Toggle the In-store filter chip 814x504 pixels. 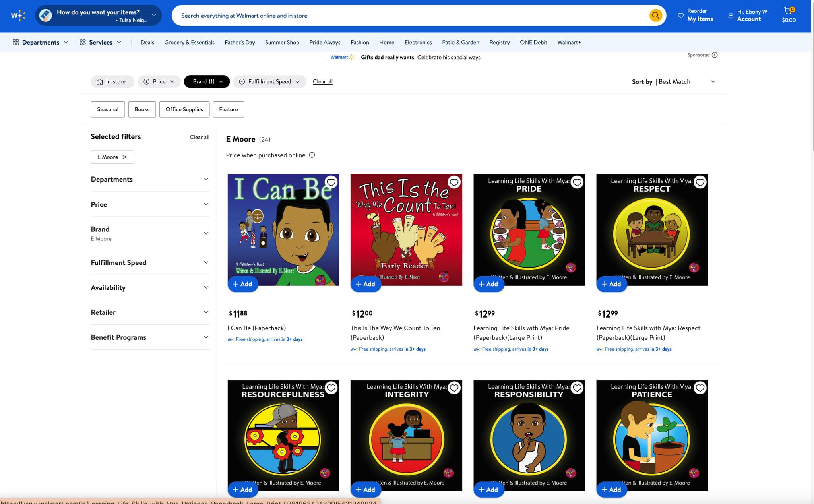[x=112, y=81]
